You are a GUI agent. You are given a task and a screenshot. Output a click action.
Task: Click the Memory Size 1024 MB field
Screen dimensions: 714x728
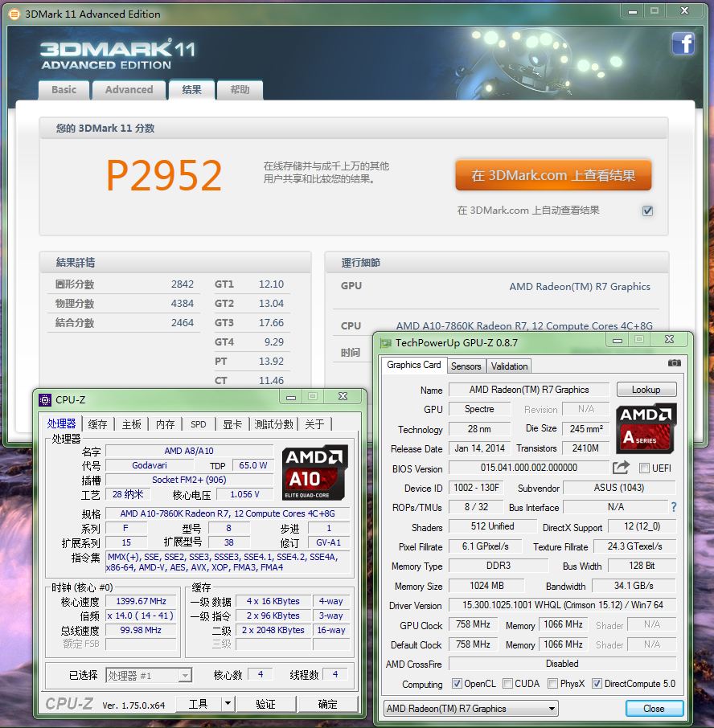(486, 586)
